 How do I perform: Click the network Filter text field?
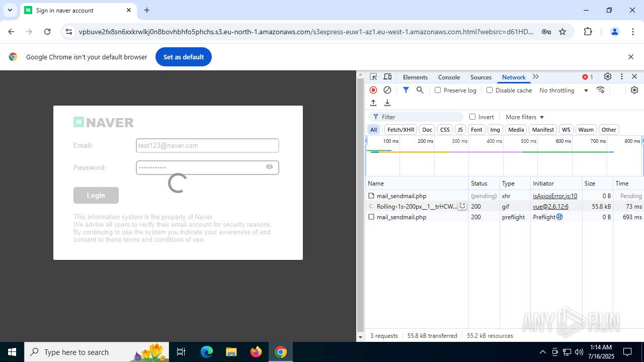point(416,117)
